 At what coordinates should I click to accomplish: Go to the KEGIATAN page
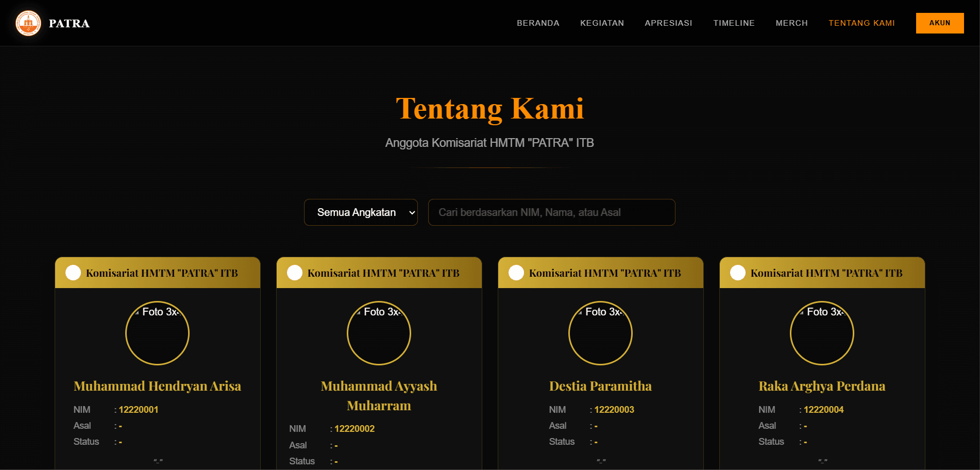[602, 23]
